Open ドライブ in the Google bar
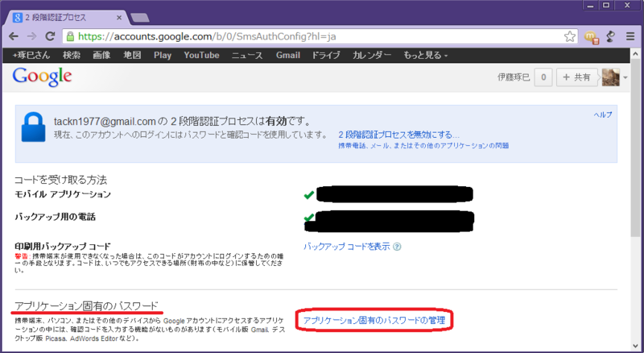Screen dimensions: 644x353 tap(326, 55)
